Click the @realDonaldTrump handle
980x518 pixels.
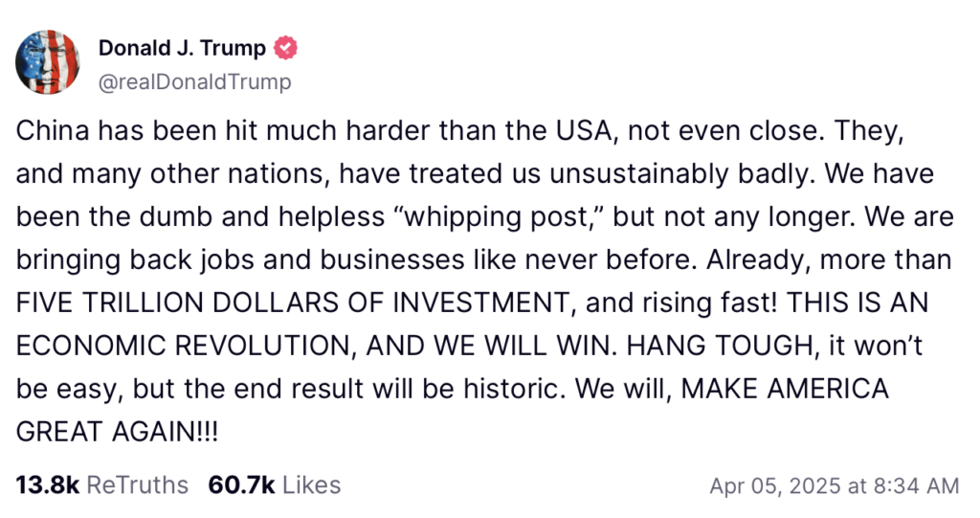(x=194, y=81)
